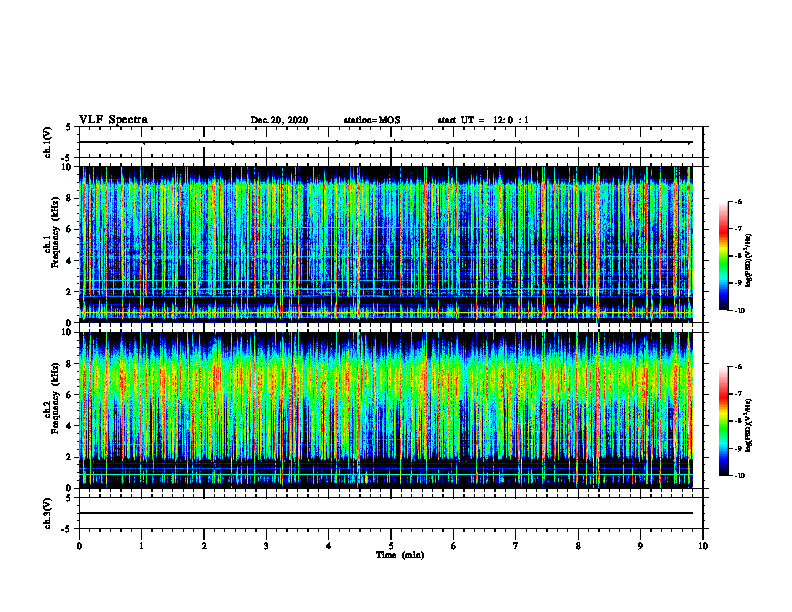792x612 pixels.
Task: Click time axis tick label "9"
Action: 640,546
